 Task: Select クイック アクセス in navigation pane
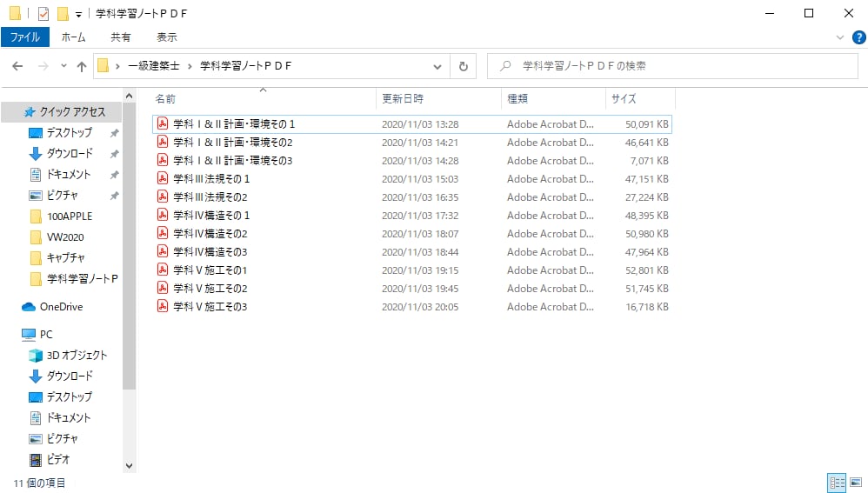pyautogui.click(x=72, y=112)
